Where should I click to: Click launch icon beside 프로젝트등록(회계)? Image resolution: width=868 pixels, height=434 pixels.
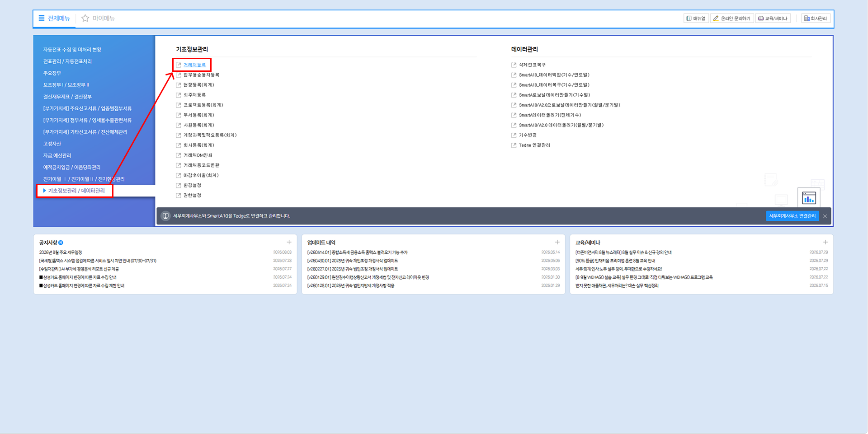click(x=179, y=105)
